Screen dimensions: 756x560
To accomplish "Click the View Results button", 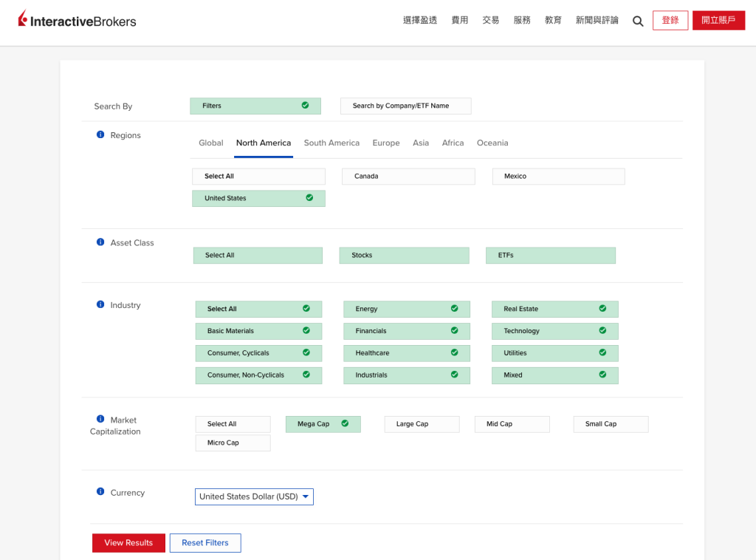I will (x=128, y=543).
